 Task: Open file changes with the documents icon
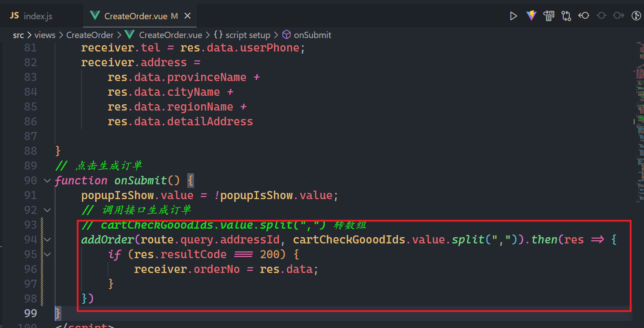549,16
